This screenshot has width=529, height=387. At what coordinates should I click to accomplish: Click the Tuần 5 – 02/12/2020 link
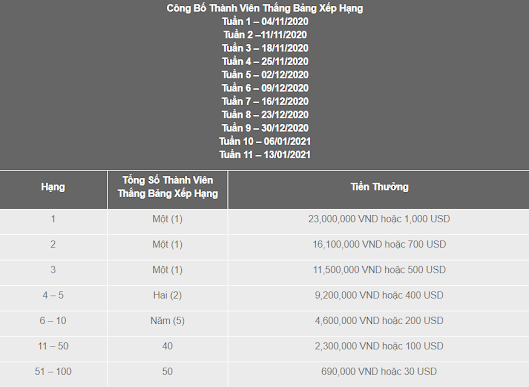[265, 75]
